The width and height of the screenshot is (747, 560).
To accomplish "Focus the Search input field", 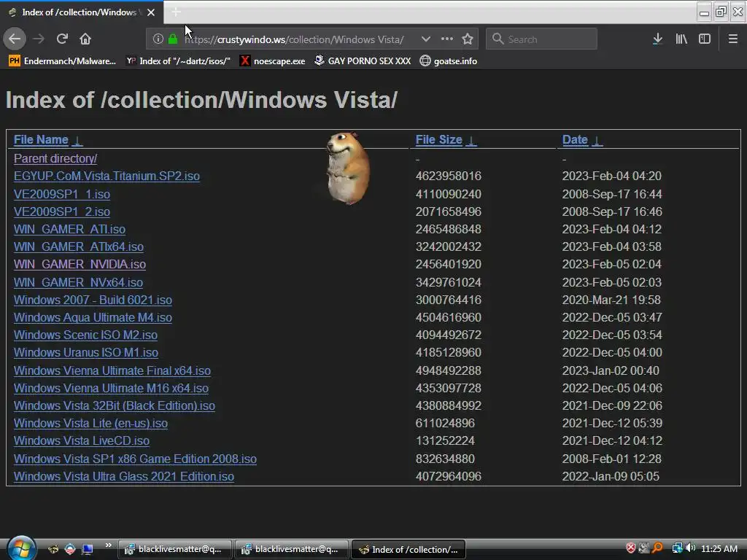I will coord(542,39).
